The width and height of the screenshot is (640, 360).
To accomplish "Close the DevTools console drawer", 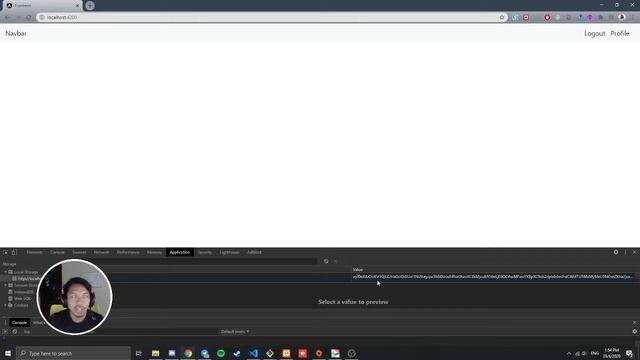I will click(634, 322).
